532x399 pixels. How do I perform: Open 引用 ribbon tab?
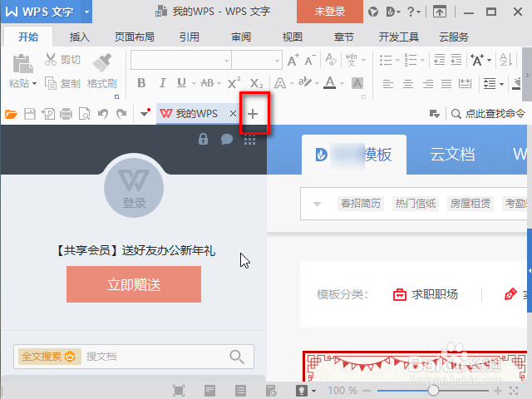pyautogui.click(x=190, y=37)
